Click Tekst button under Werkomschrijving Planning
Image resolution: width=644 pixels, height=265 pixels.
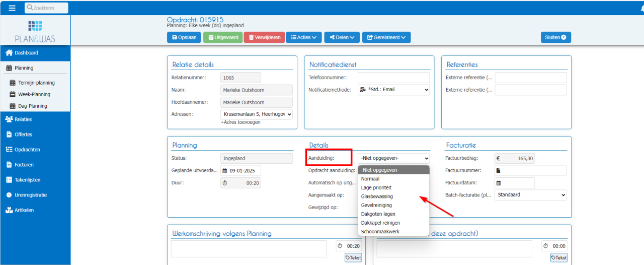353,257
